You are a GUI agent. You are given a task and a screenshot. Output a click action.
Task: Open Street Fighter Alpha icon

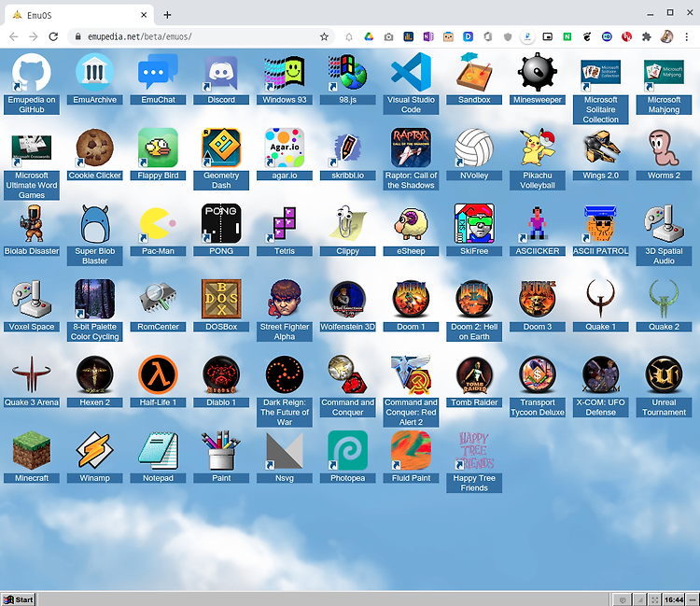(285, 299)
